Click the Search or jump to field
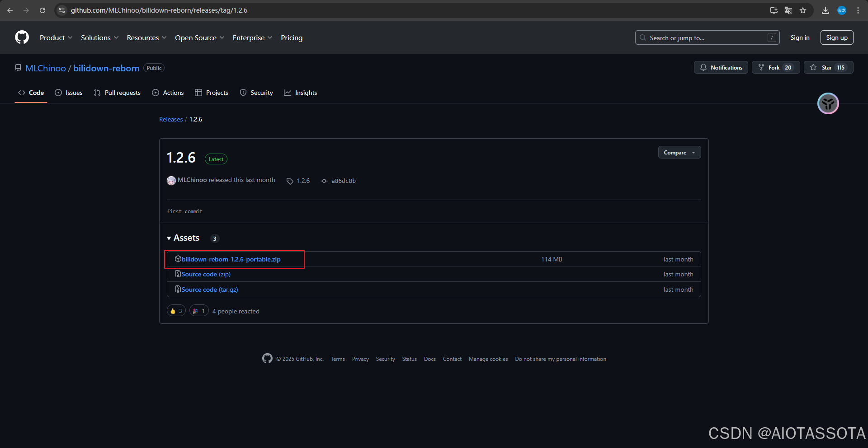The height and width of the screenshot is (448, 868). click(708, 37)
